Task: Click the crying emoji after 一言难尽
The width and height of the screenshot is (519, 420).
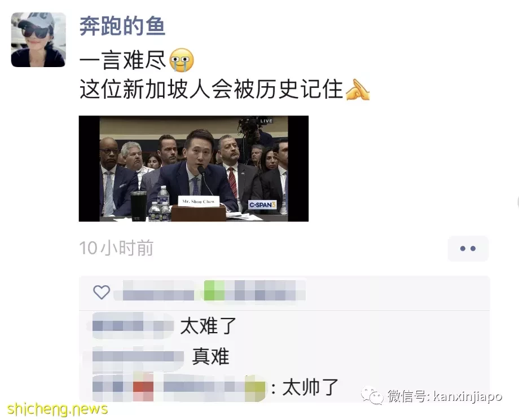Action: [x=182, y=60]
